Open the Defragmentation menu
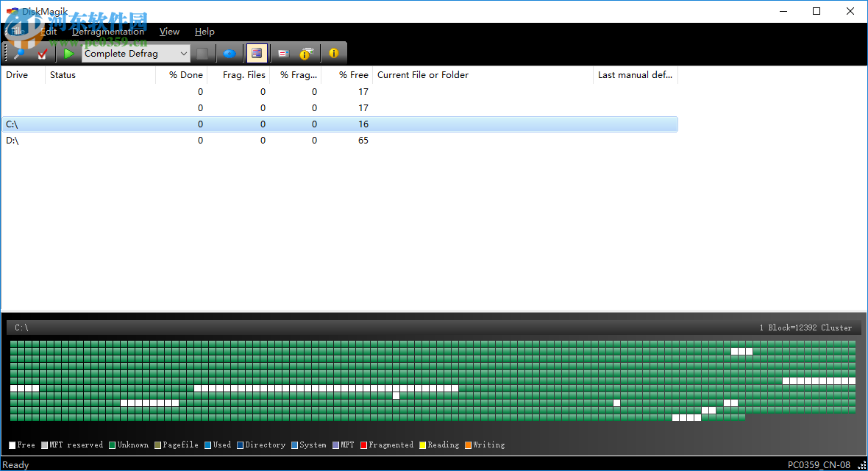Viewport: 868px width, 471px height. (108, 32)
